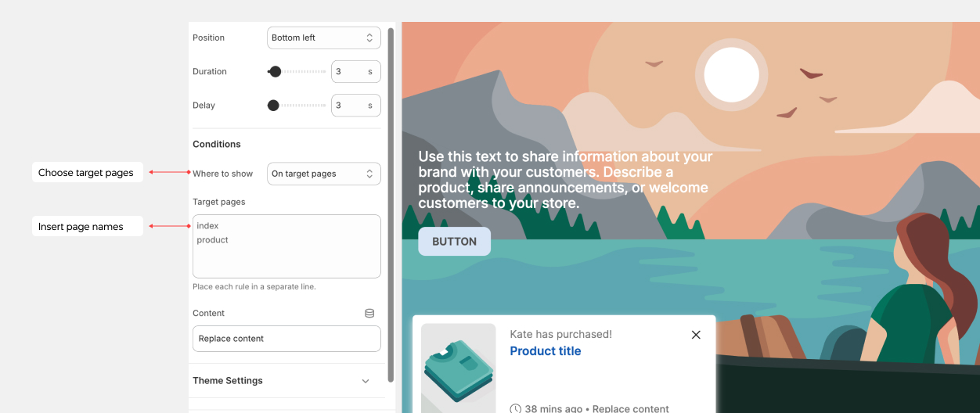Open the Where to show dropdown
The height and width of the screenshot is (413, 980).
pos(323,174)
